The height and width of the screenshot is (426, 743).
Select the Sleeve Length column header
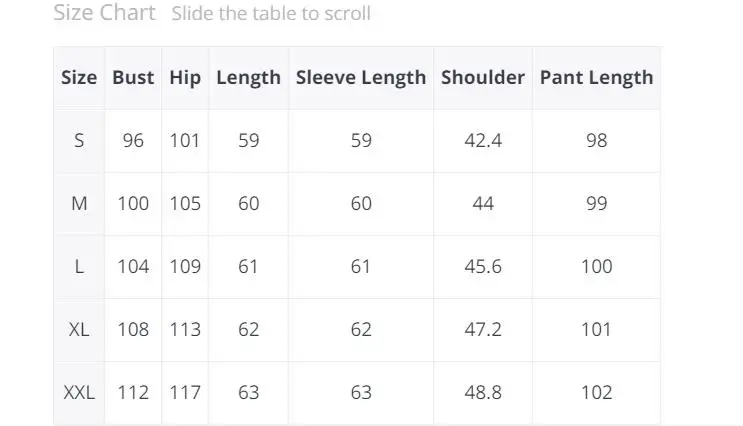(361, 77)
